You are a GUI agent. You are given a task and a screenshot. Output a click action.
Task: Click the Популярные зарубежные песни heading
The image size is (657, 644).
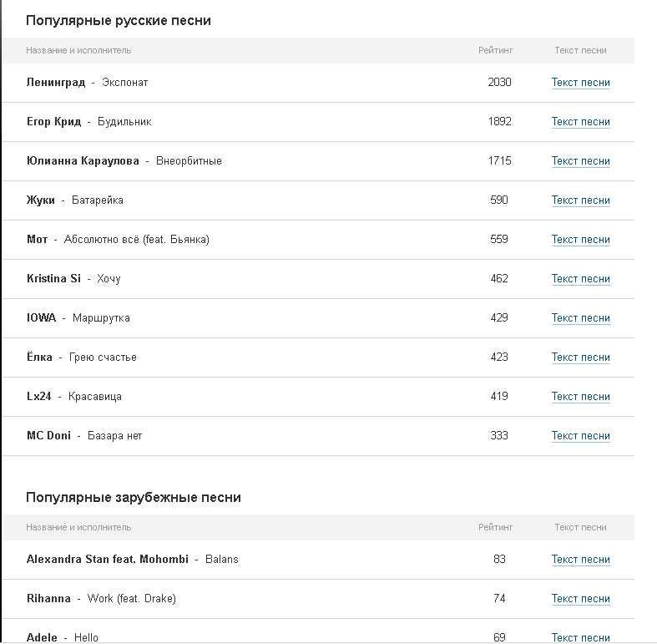134,498
